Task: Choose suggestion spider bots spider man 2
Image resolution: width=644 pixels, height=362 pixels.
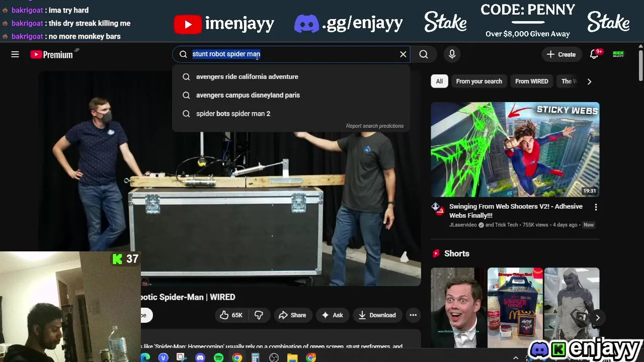Action: [291, 114]
